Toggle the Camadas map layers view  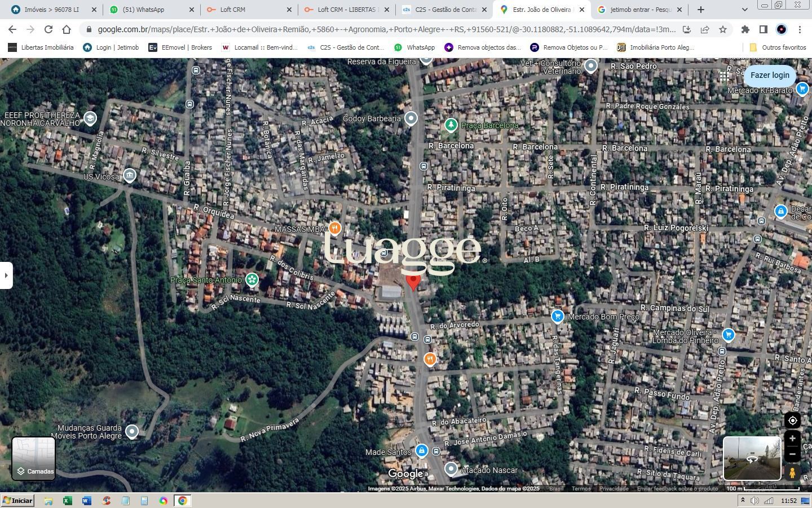[33, 458]
